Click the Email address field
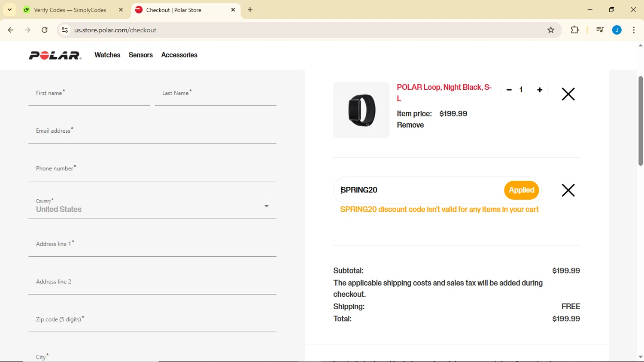 [152, 131]
